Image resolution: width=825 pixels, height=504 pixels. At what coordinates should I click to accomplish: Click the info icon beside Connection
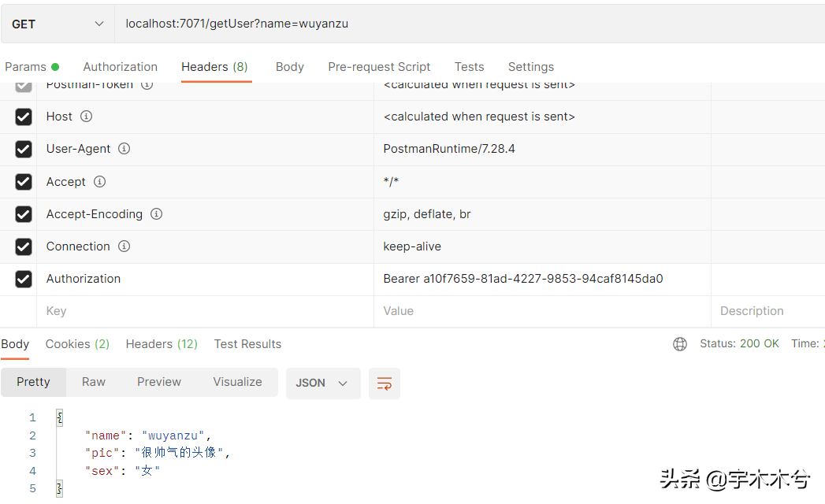click(x=123, y=246)
